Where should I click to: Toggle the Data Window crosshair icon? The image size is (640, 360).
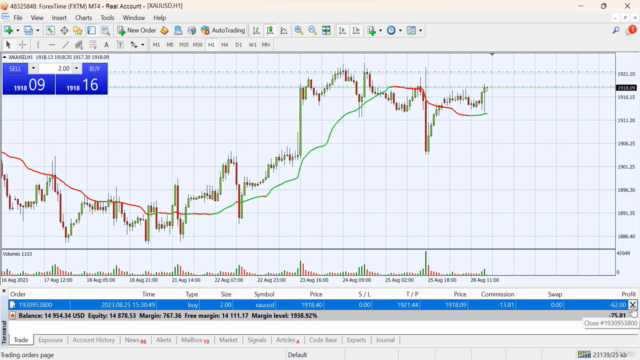[x=64, y=30]
